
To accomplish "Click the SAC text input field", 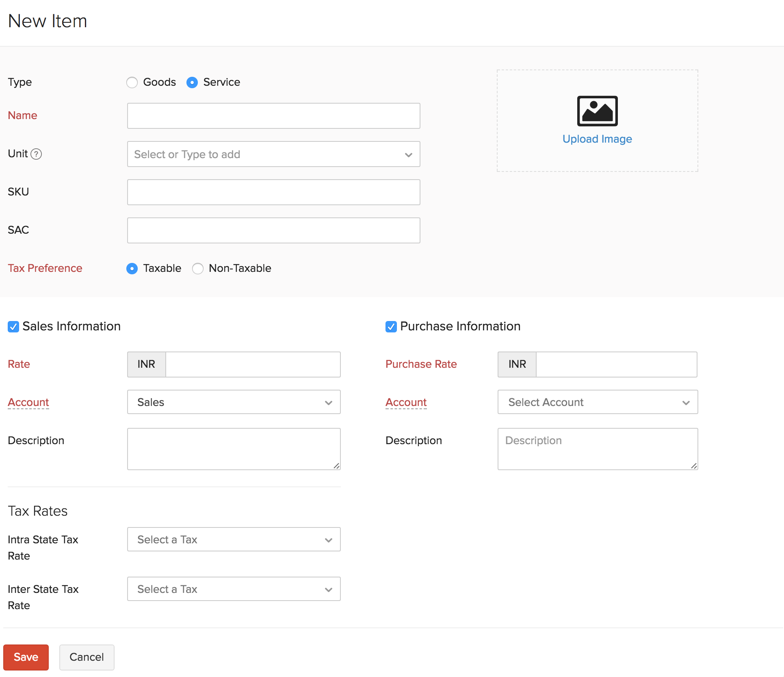I will pos(273,230).
